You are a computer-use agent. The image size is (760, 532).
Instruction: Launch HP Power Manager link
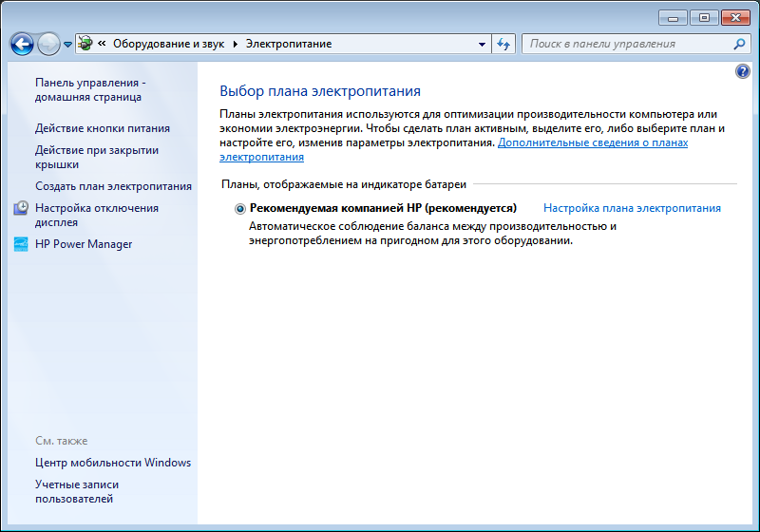point(84,244)
